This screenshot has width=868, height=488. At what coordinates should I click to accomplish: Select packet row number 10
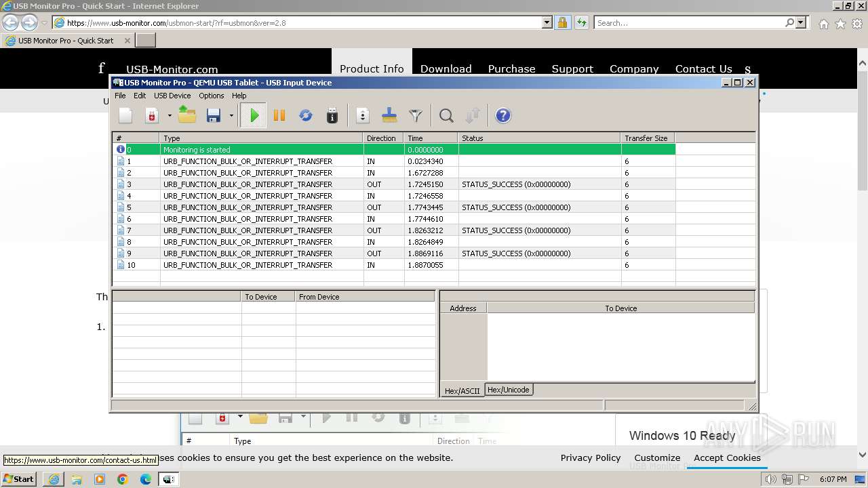[394, 265]
